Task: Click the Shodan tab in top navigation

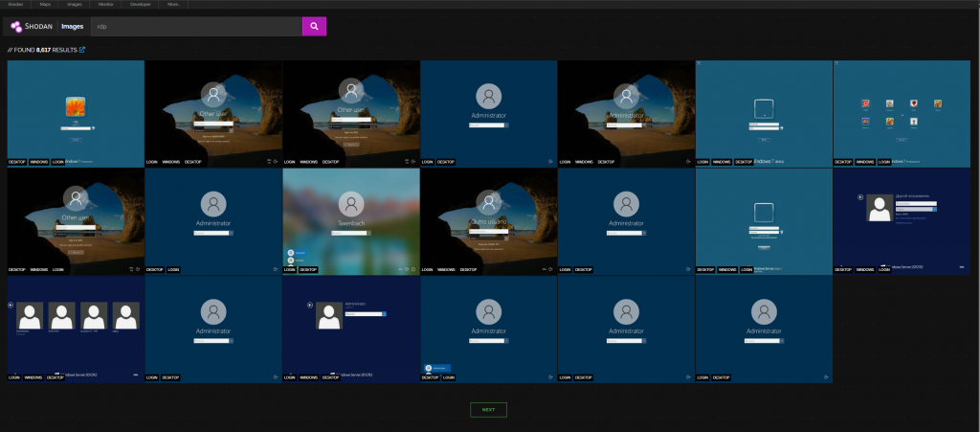Action: point(16,4)
